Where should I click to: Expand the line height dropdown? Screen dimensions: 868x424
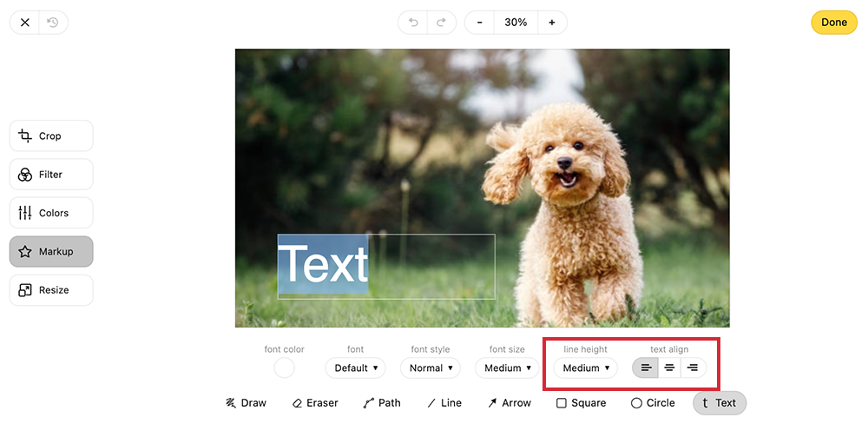(586, 368)
